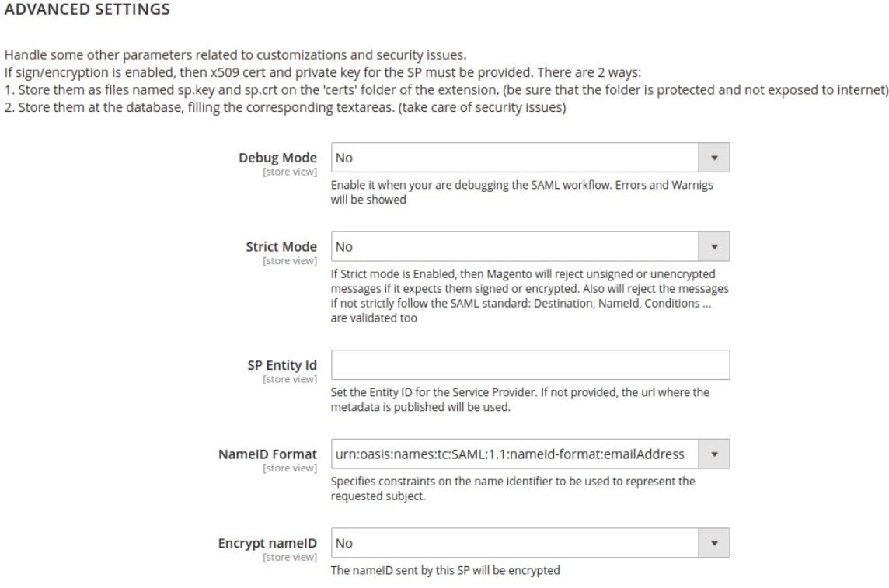The width and height of the screenshot is (889, 588).
Task: Click the store view scope under Debug Mode
Action: click(x=290, y=172)
